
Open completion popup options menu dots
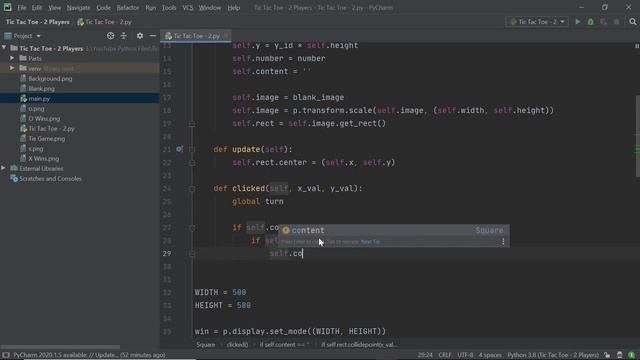pos(503,242)
